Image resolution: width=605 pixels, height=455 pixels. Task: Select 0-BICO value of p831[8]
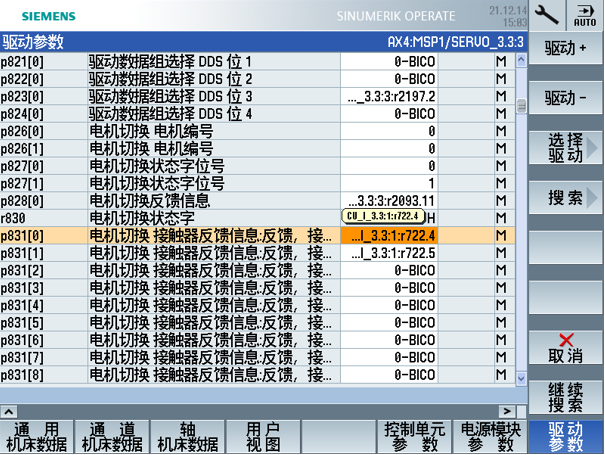(x=389, y=375)
